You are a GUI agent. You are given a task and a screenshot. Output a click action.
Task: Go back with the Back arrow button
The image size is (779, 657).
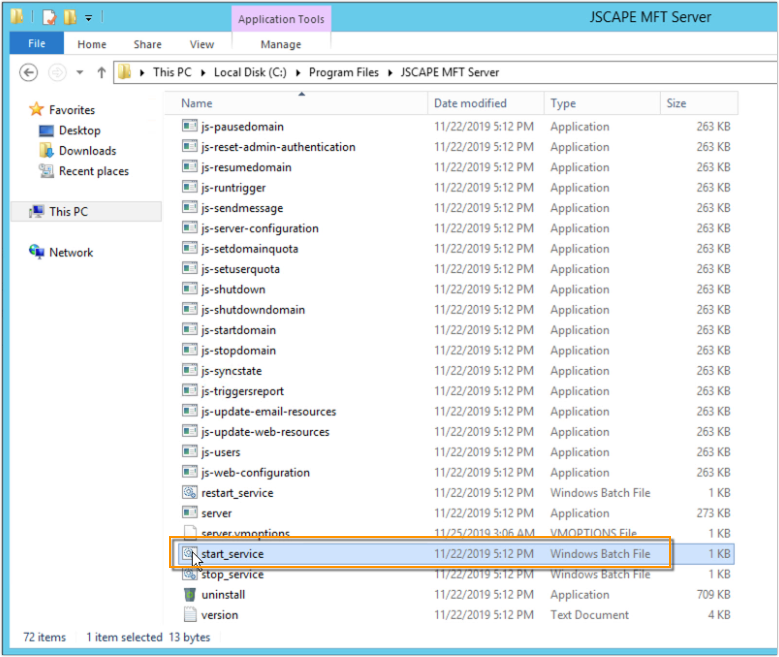click(28, 73)
